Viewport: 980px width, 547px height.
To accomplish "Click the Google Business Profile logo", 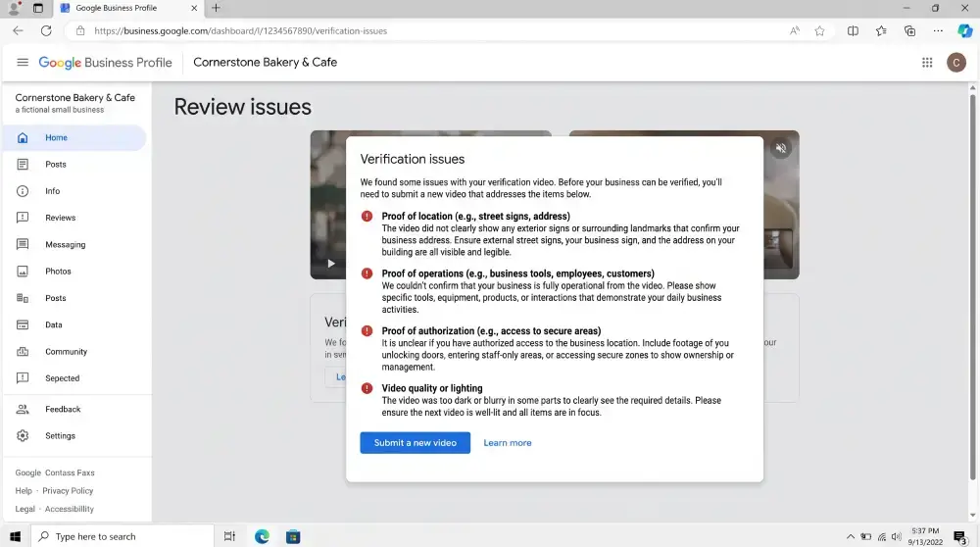I will pos(105,63).
